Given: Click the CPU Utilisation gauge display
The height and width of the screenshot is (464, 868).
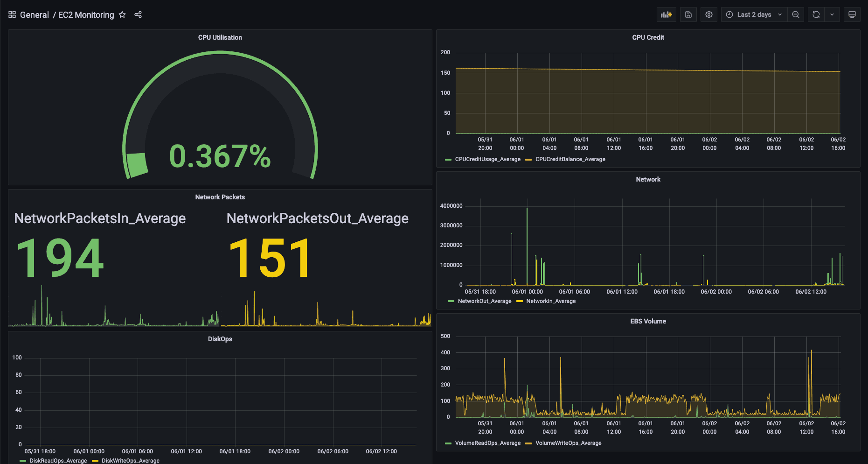Looking at the screenshot, I should [x=220, y=156].
